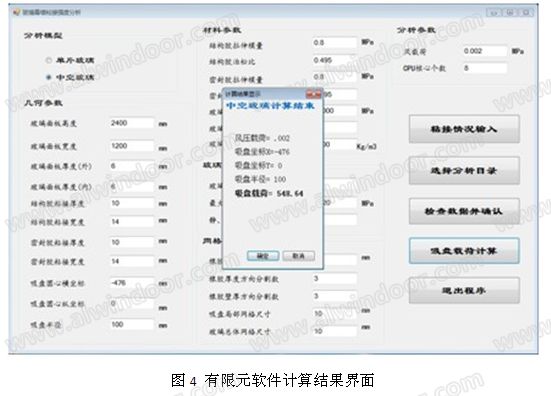
Task: Run the 吸盘载荷计算 button
Action: tap(464, 251)
